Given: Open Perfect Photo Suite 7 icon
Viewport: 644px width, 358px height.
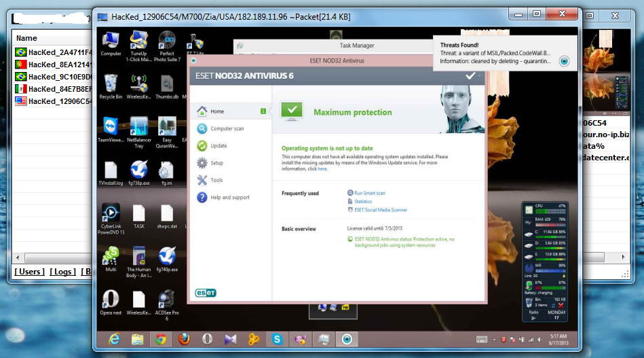Looking at the screenshot, I should coord(167,46).
